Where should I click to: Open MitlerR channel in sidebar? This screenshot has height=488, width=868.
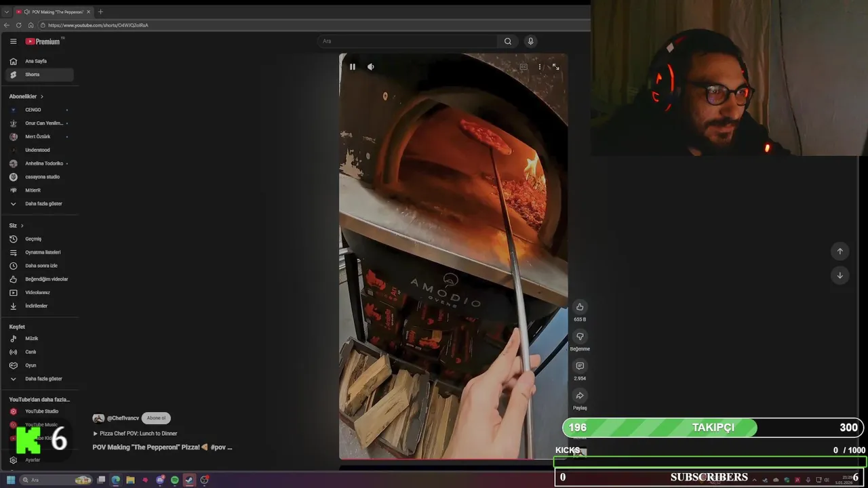click(x=39, y=190)
